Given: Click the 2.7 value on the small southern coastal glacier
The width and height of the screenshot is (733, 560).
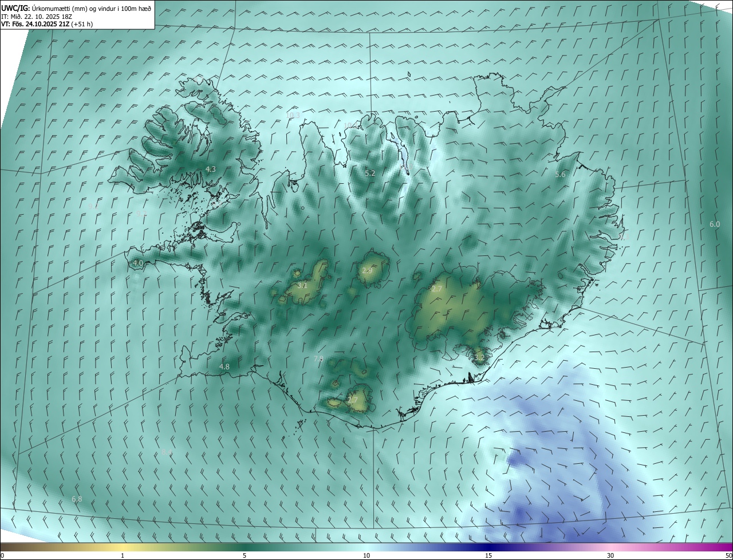Looking at the screenshot, I should (x=353, y=400).
